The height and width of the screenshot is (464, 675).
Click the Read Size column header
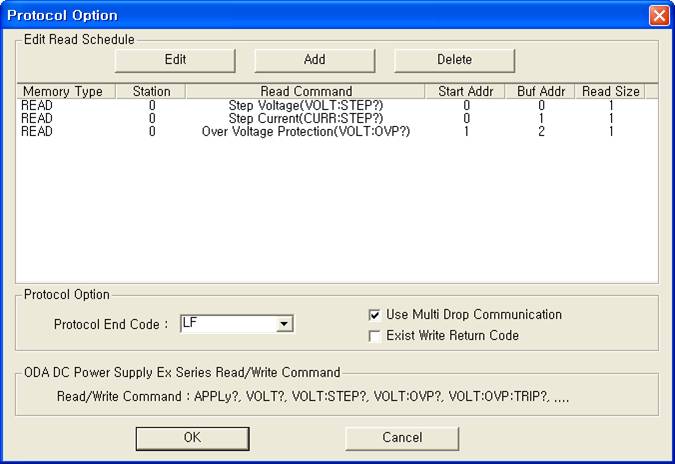point(612,91)
